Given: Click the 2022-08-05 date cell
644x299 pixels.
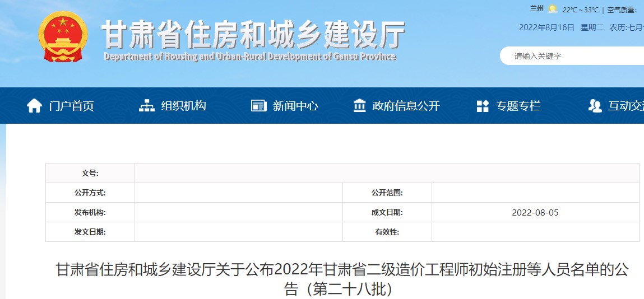Looking at the screenshot, I should pyautogui.click(x=535, y=213).
